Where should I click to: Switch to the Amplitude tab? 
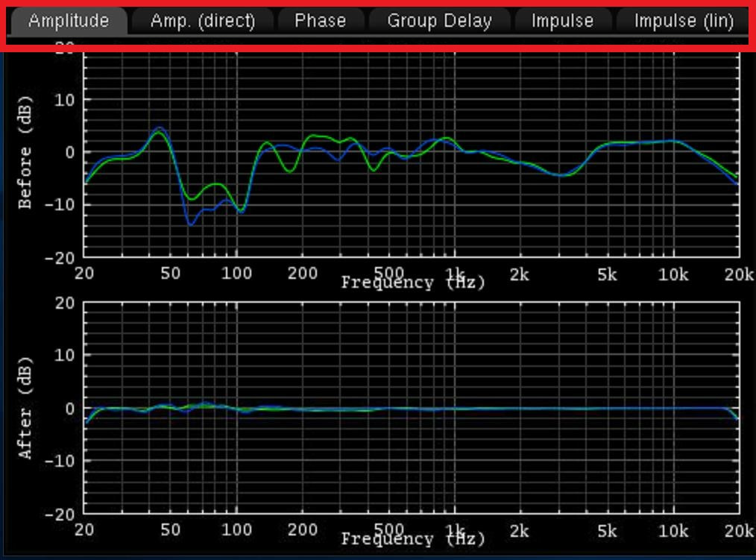click(x=68, y=21)
